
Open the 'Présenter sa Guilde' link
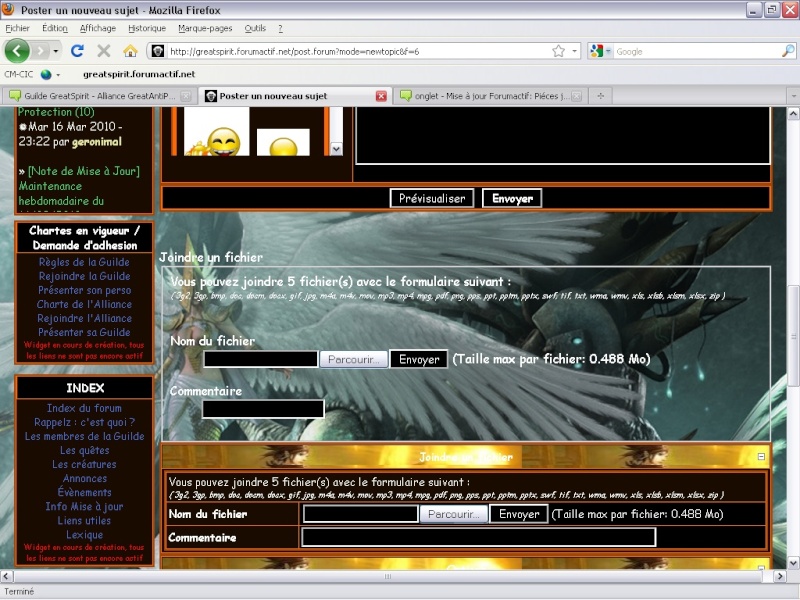(x=84, y=332)
